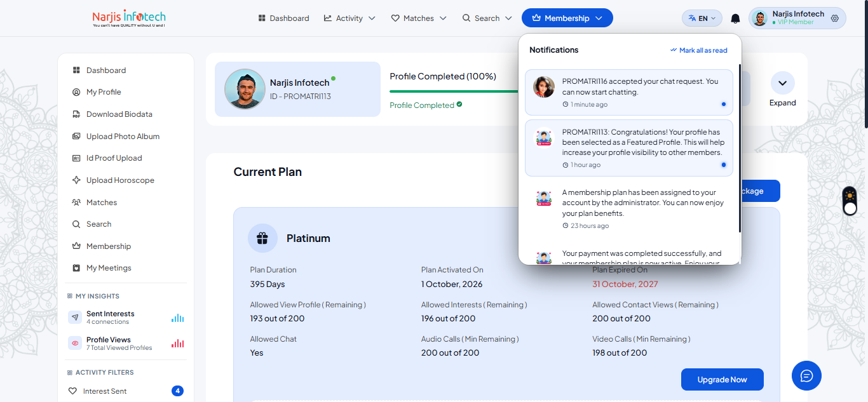Click the account avatar in top bar
Screen dimensions: 868x402
(759, 18)
